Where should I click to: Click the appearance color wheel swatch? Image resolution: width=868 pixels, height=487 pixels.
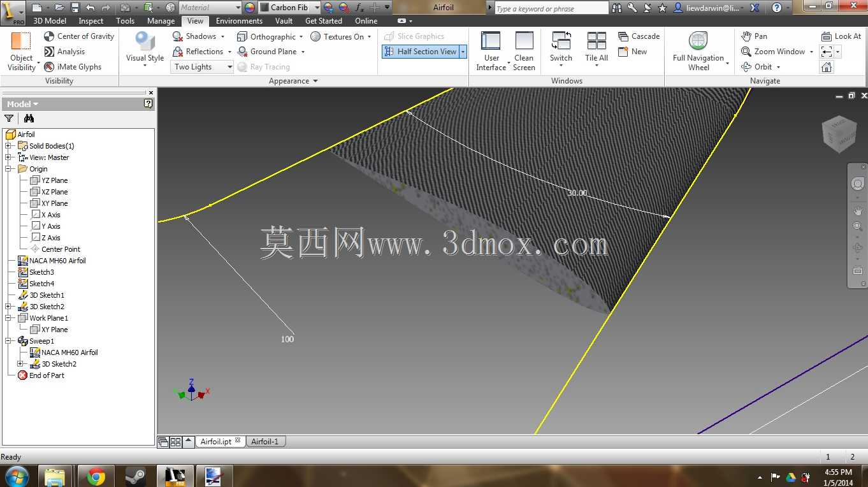click(x=249, y=8)
